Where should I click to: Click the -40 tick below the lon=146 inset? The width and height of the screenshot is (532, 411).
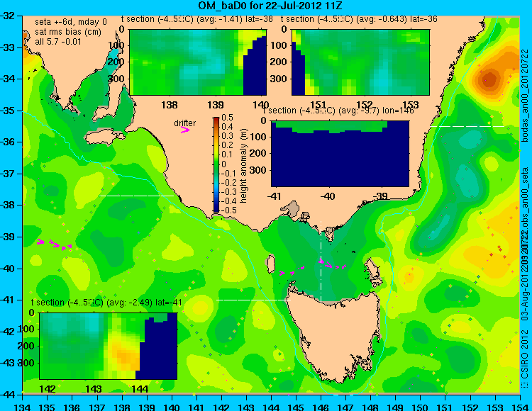(x=328, y=196)
